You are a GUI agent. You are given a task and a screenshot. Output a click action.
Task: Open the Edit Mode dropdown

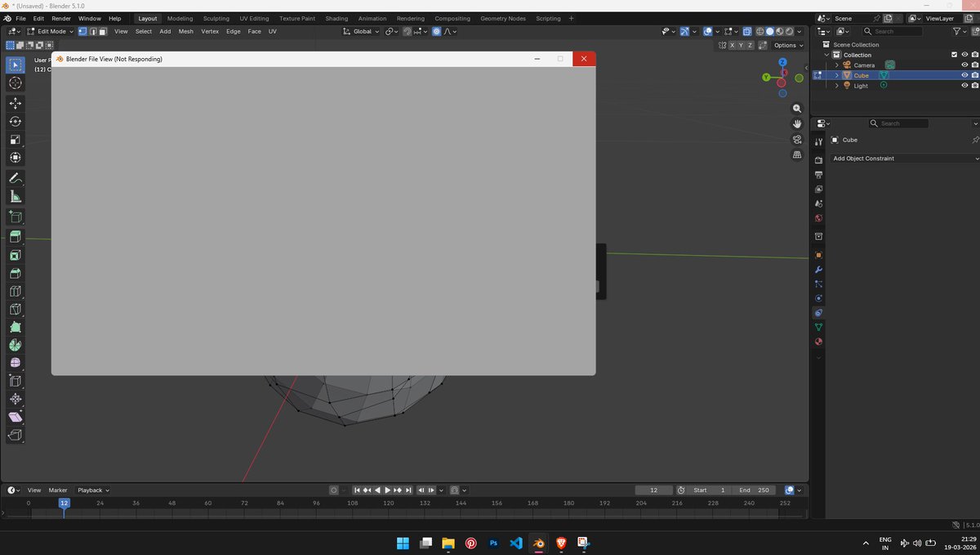[51, 31]
